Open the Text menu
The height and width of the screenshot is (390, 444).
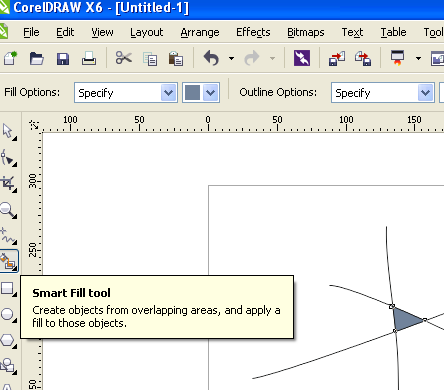(x=352, y=32)
